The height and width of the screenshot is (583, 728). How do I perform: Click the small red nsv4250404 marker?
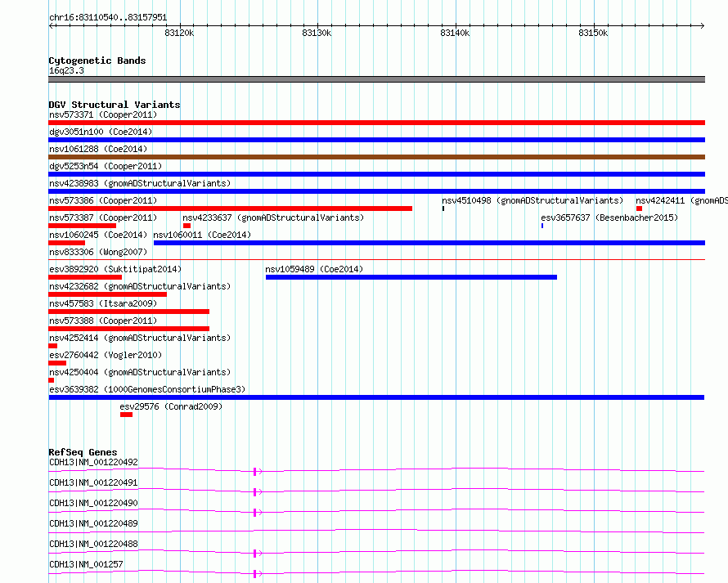pyautogui.click(x=52, y=380)
